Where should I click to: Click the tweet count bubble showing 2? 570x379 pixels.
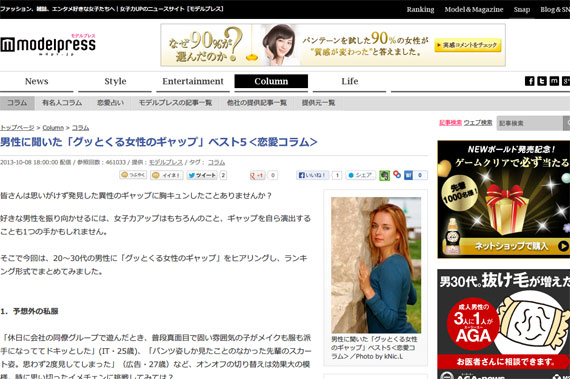[223, 175]
